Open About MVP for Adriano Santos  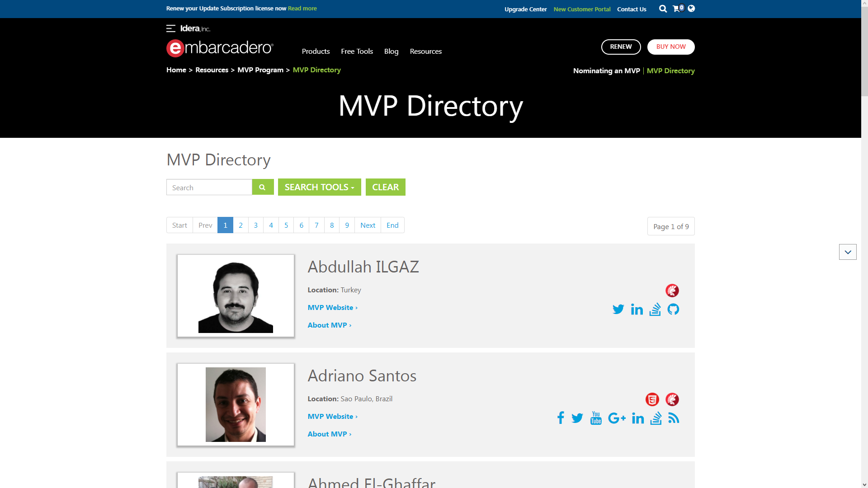(x=330, y=434)
